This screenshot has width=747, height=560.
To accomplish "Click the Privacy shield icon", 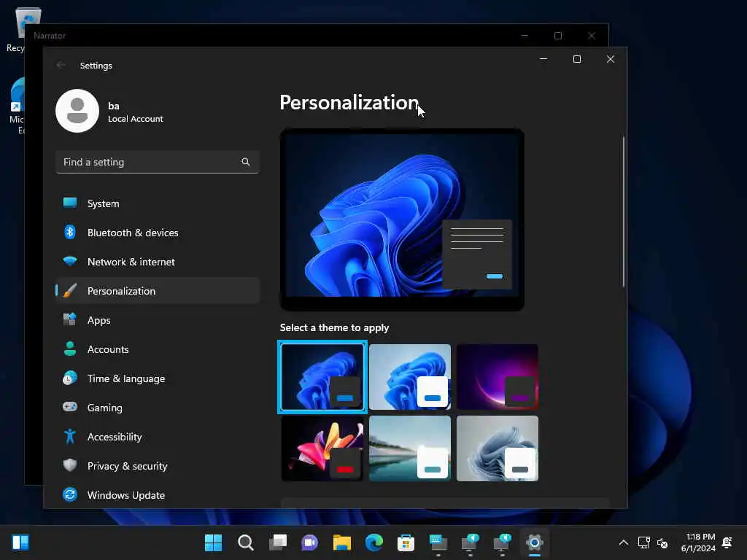I will 70,465.
